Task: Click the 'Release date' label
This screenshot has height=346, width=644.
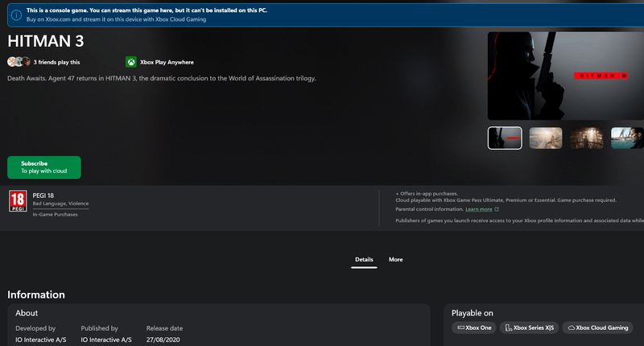Action: click(x=164, y=328)
